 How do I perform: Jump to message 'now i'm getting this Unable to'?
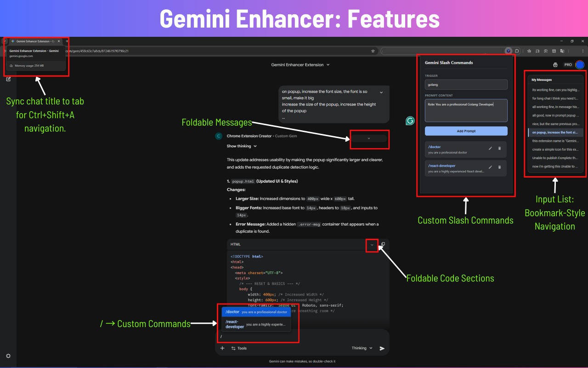click(x=555, y=167)
